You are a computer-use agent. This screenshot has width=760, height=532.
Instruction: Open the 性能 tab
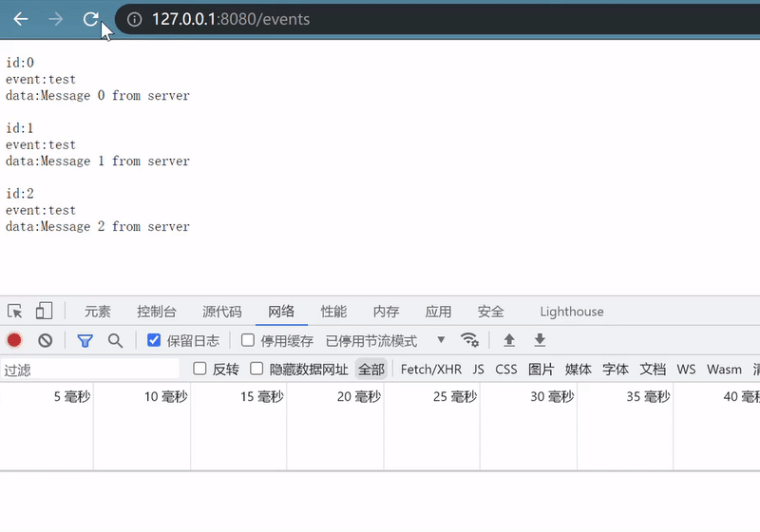tap(333, 311)
